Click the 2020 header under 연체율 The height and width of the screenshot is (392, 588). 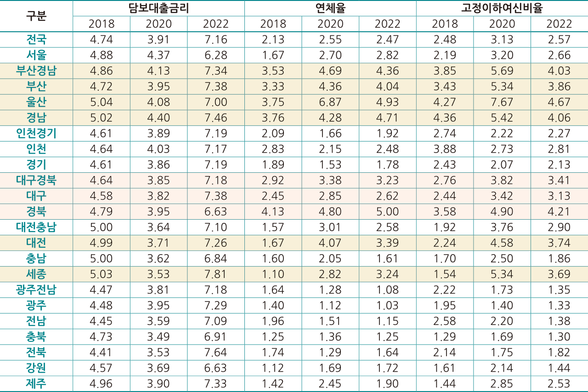point(330,24)
